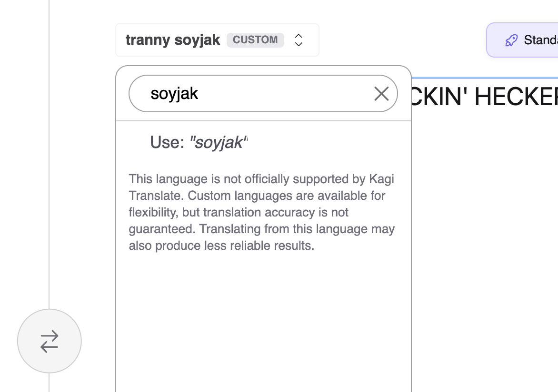Click the rocket icon on Standard button
558x392 pixels.
(x=511, y=40)
